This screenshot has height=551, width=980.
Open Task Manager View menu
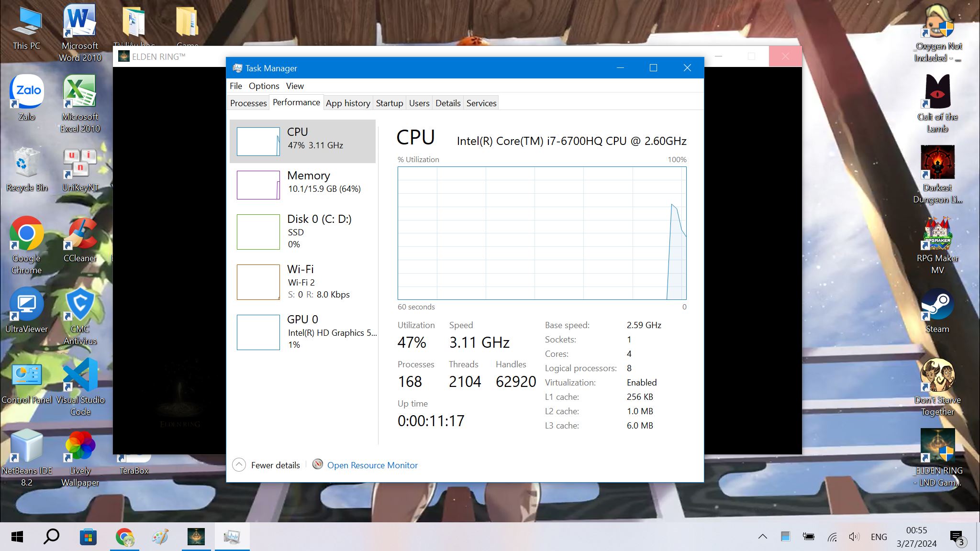[x=295, y=86]
